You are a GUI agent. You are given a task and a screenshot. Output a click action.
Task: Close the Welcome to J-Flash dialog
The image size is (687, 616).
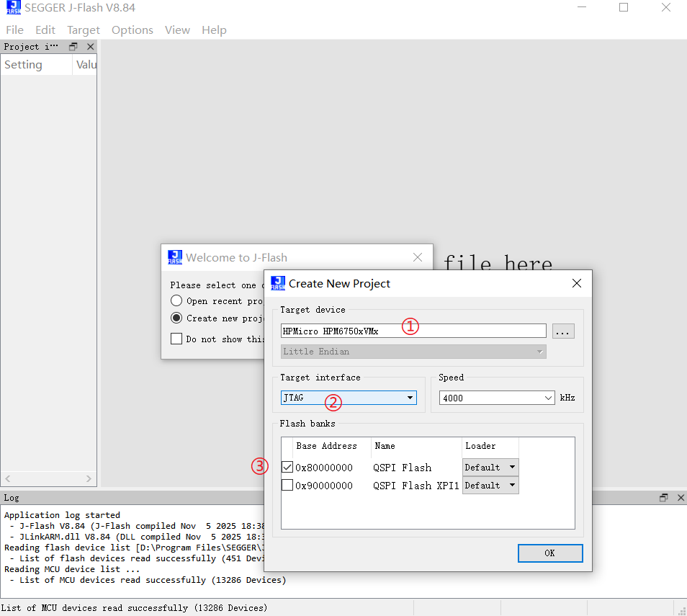coord(418,257)
